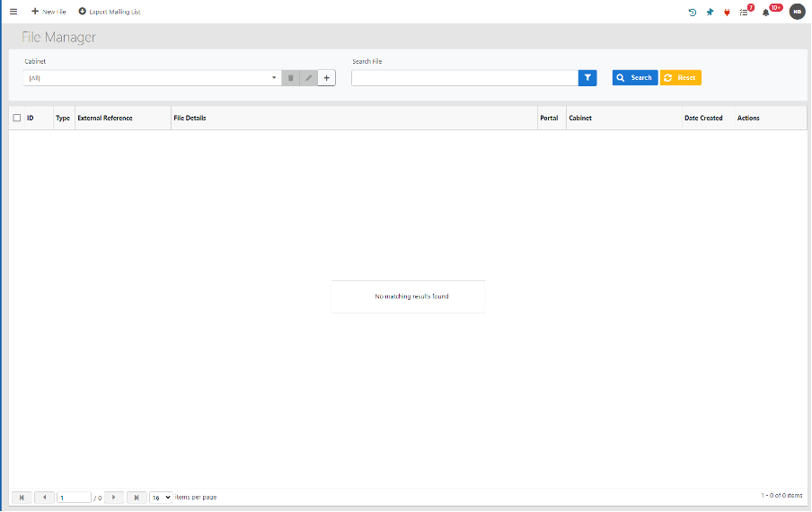Go to the first page
This screenshot has height=512, width=812.
click(22, 497)
